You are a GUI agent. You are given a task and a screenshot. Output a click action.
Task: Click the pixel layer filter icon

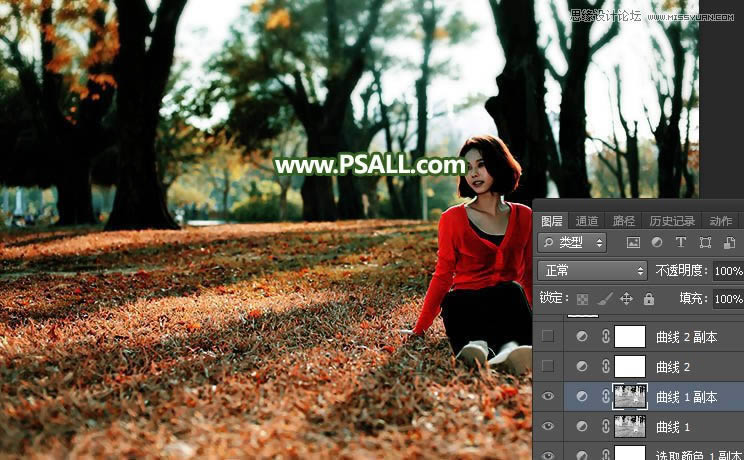coord(633,243)
